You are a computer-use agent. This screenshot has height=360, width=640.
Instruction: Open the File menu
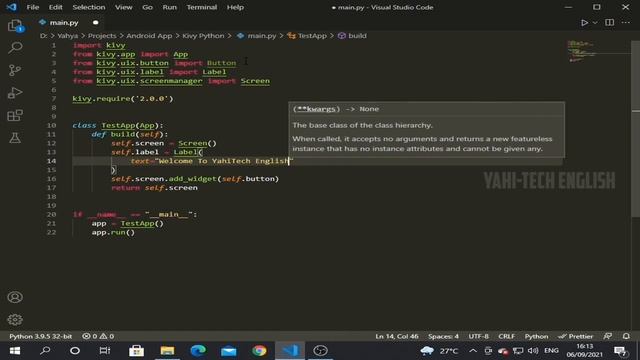(x=33, y=7)
